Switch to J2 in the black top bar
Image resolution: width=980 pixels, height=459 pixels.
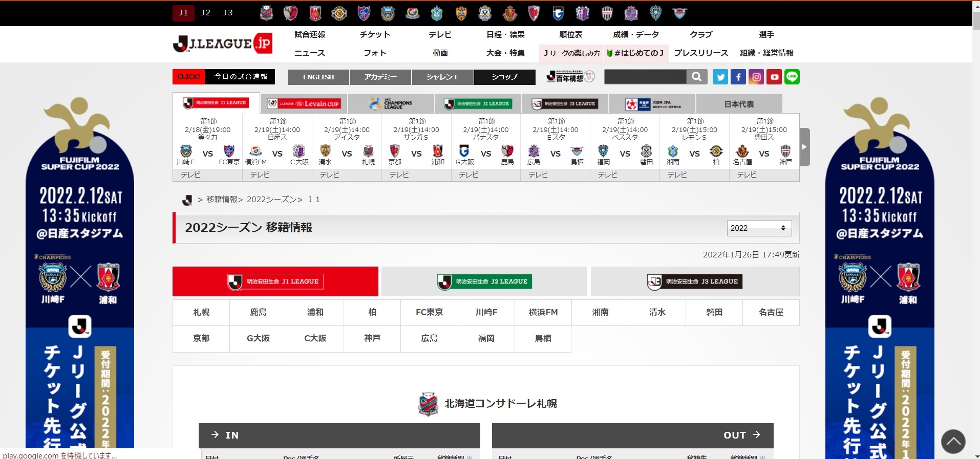[x=206, y=13]
